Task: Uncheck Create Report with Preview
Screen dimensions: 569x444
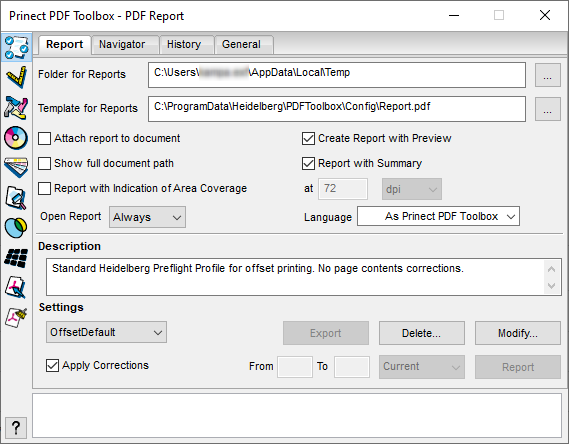Action: point(308,139)
